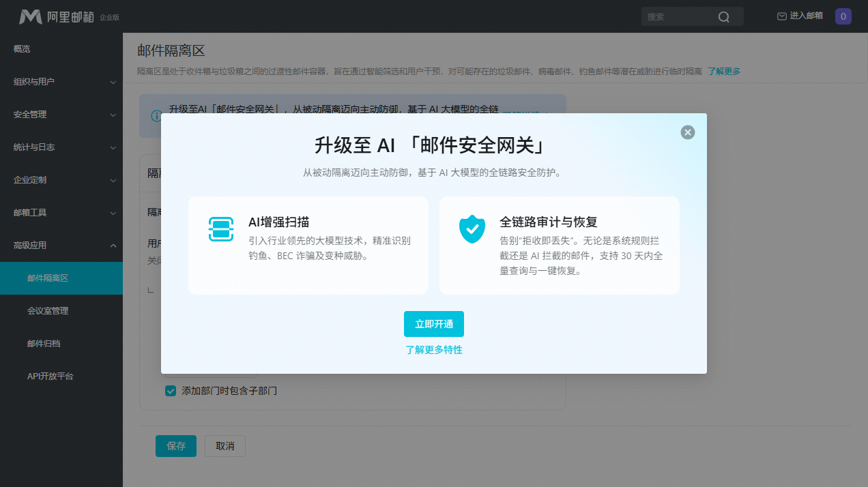Open 会议室管理 in the sidebar
The height and width of the screenshot is (487, 868).
click(61, 311)
